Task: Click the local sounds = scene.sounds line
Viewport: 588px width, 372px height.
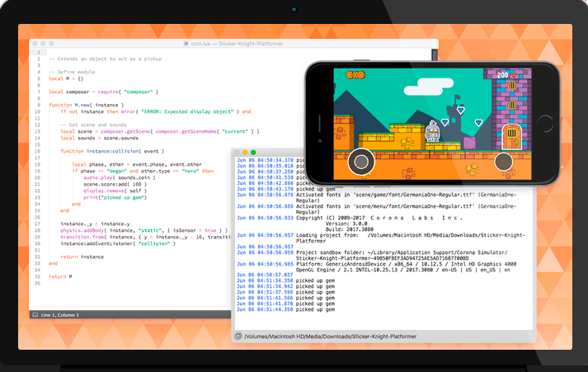Action: [100, 138]
